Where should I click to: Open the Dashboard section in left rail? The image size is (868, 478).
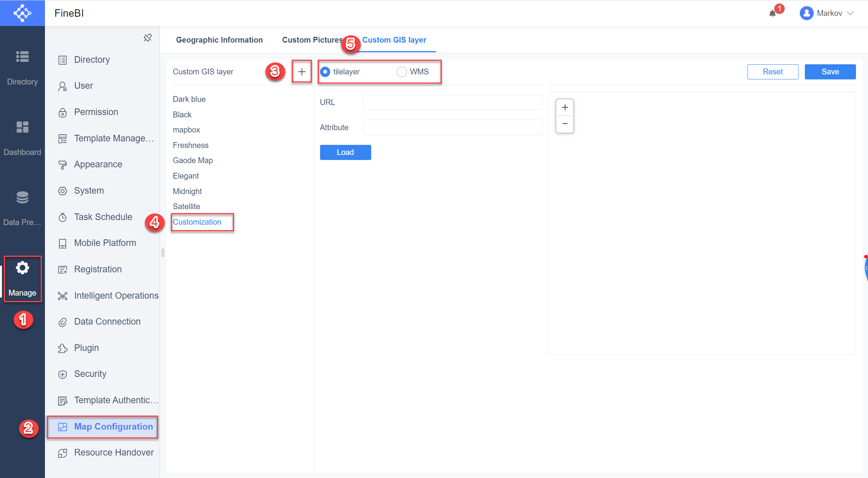(22, 138)
